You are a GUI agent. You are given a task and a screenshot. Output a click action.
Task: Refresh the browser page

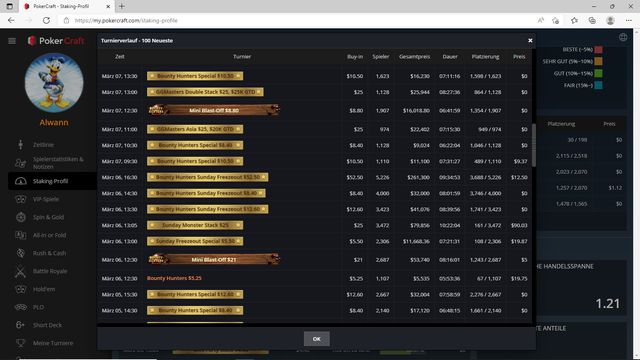pyautogui.click(x=46, y=20)
